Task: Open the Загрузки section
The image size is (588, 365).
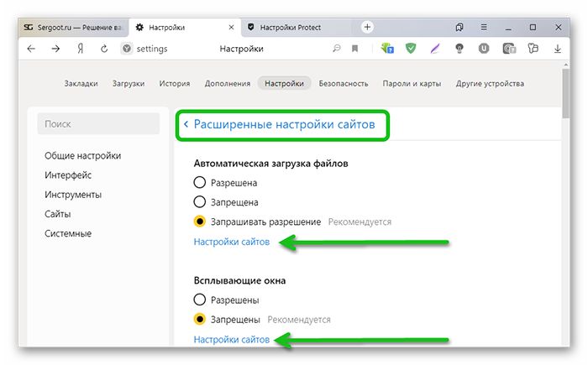Action: [x=129, y=84]
